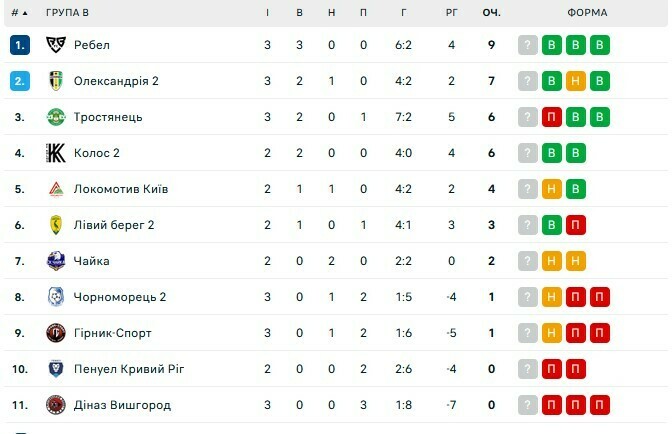Open the Тростянець team page link
672x434 pixels.
[x=108, y=117]
